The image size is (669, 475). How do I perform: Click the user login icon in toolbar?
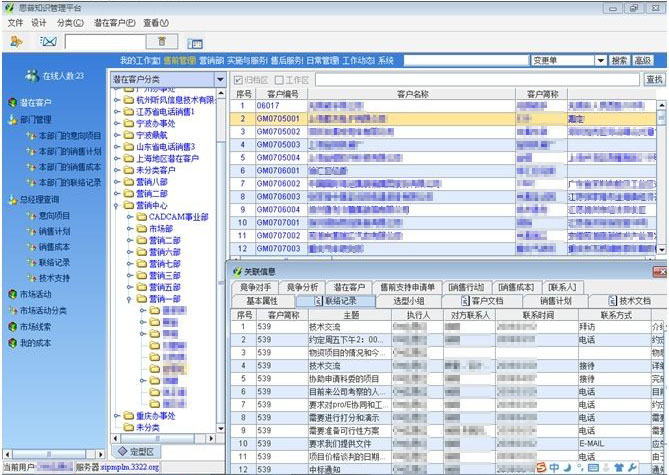[16, 41]
